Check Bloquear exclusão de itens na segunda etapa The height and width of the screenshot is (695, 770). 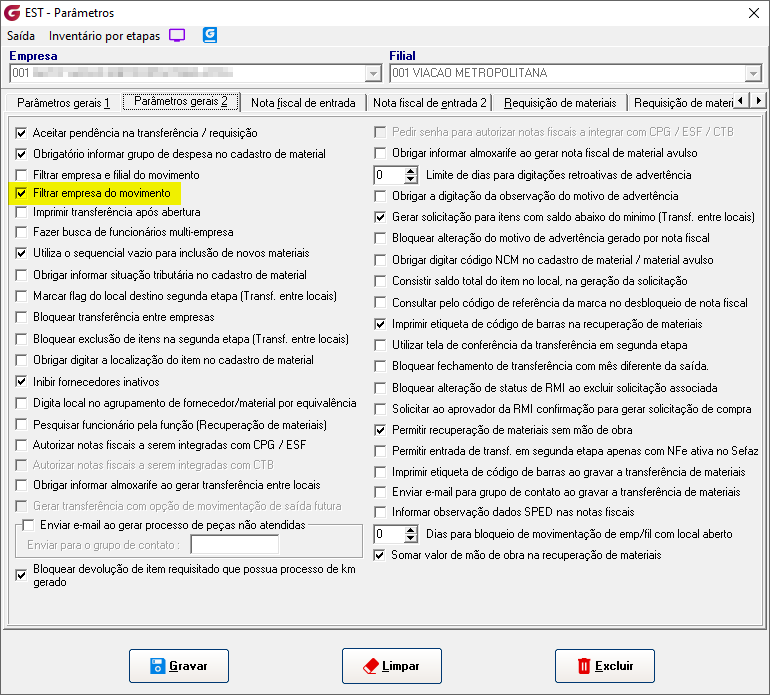tap(21, 339)
